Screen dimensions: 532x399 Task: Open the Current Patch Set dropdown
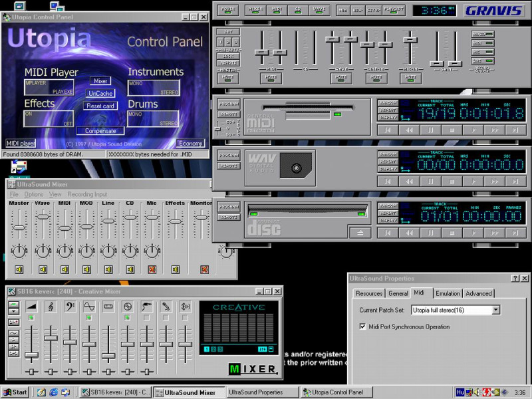(x=495, y=310)
